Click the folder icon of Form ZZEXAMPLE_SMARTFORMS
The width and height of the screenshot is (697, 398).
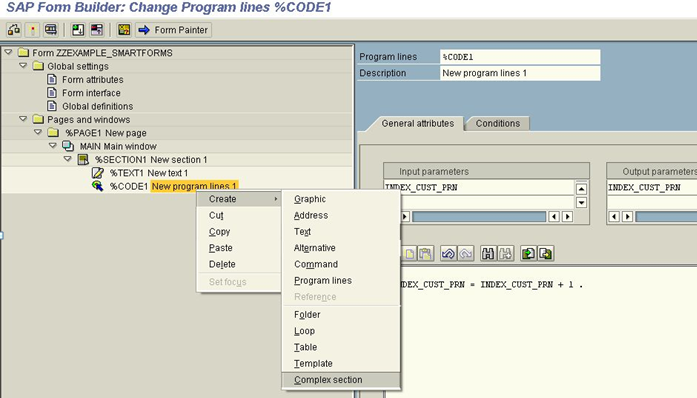point(24,53)
